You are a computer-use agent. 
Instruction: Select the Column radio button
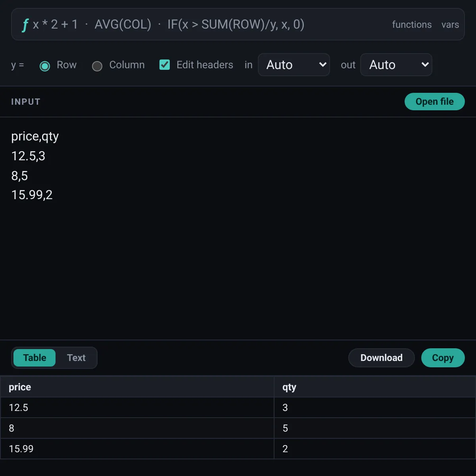tap(97, 66)
